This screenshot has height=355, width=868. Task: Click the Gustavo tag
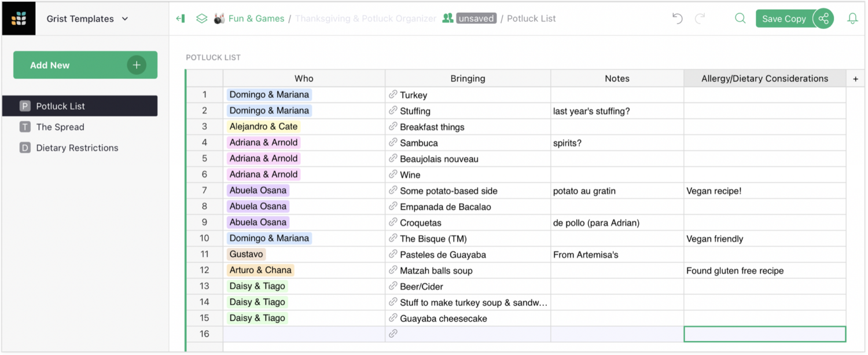(246, 254)
